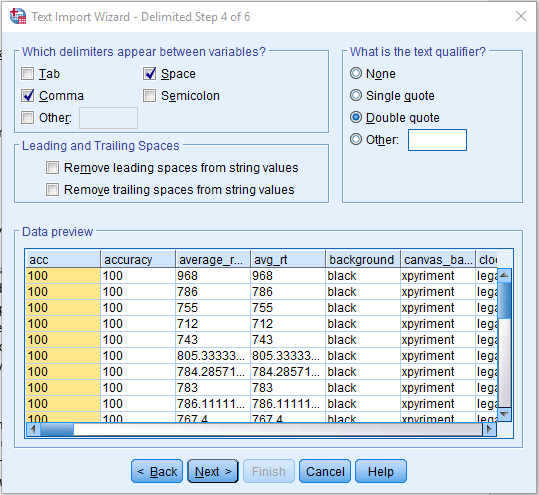The image size is (539, 495).
Task: Click the horizontal scrollbar thumb in preview
Action: tap(57, 429)
